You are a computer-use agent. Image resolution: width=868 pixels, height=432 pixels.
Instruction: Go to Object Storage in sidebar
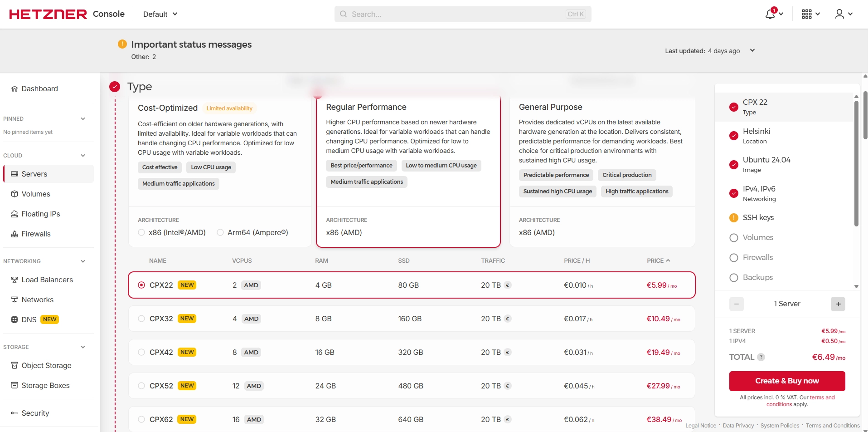(x=46, y=365)
